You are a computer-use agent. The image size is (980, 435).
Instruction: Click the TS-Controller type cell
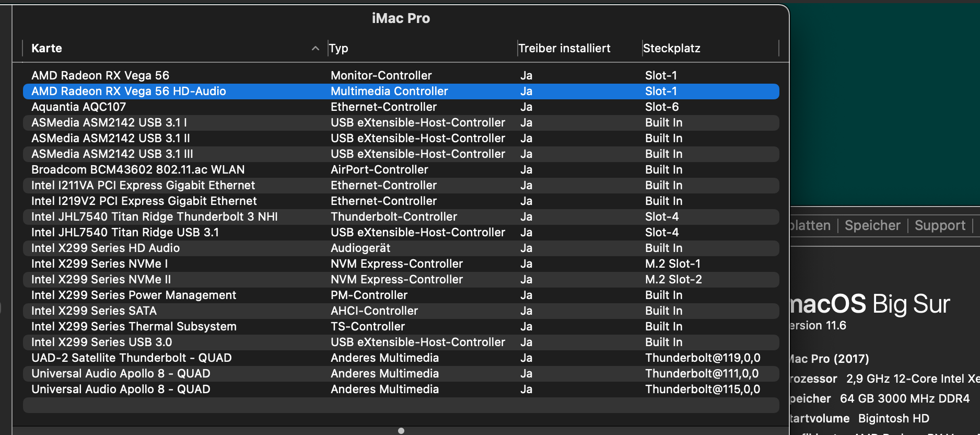[x=368, y=326]
